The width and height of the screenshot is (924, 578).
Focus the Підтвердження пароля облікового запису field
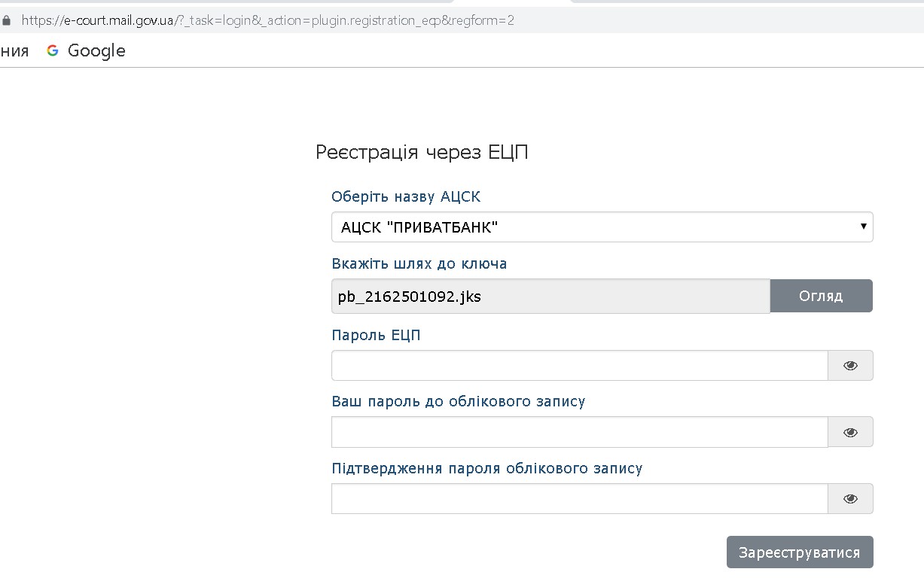[580, 498]
